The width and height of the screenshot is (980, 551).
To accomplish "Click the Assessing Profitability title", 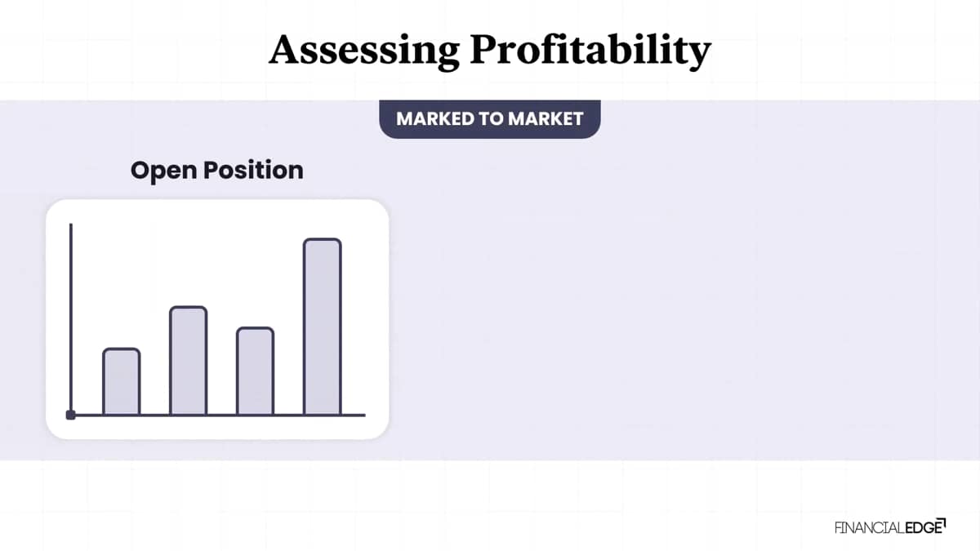I will (x=490, y=51).
